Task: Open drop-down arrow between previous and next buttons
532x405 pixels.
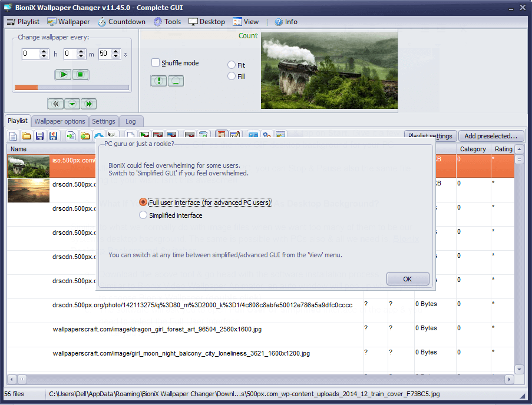Action: tap(72, 104)
